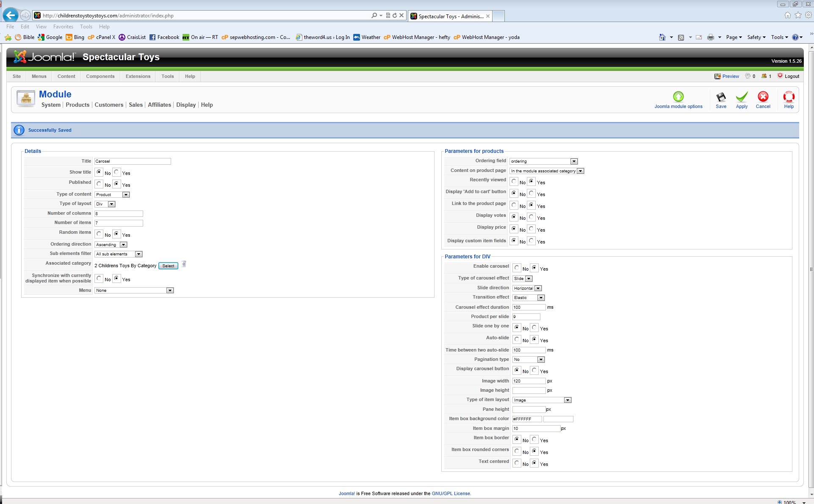Open Help lifebuoy icon in toolbar
Image resolution: width=814 pixels, height=504 pixels.
point(789,97)
